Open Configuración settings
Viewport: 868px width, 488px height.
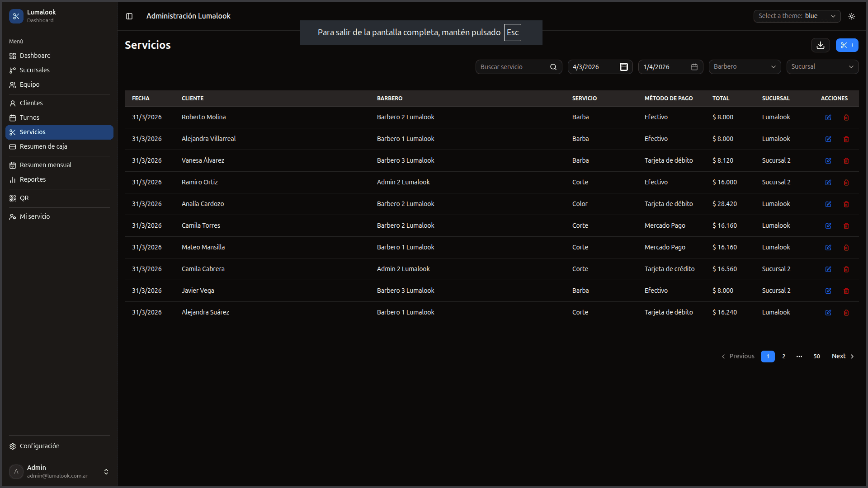click(59, 446)
